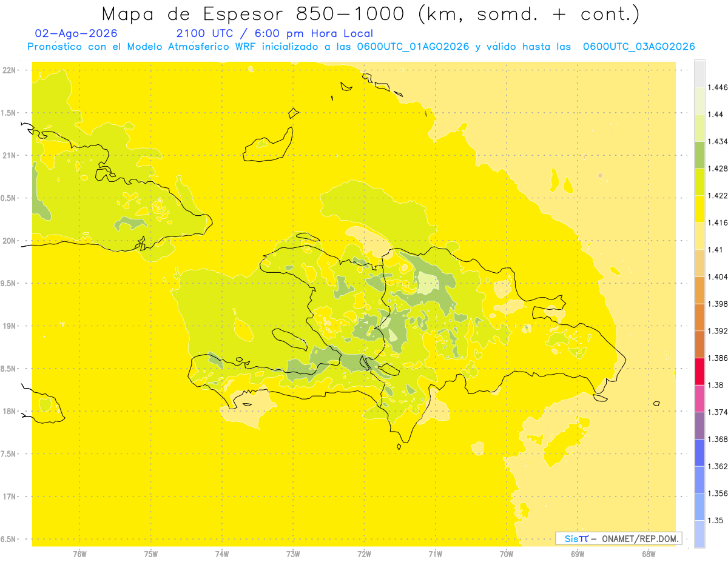728x562 pixels.
Task: Click the '71W' longitude label
Action: tap(435, 554)
